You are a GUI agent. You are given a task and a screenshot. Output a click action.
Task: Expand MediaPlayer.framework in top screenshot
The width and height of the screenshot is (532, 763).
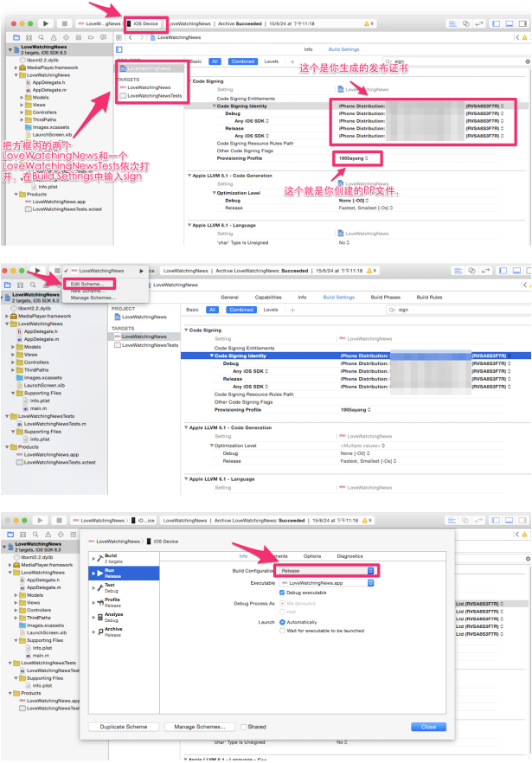[16, 67]
